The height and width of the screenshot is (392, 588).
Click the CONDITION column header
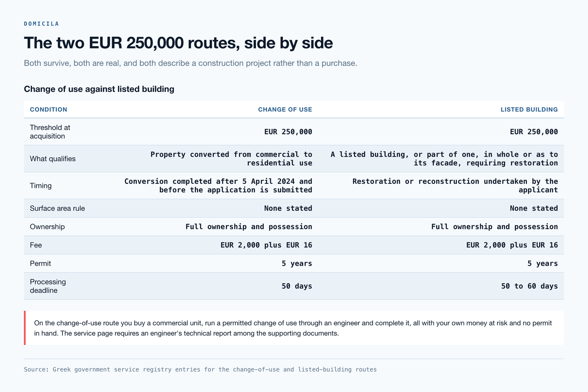point(48,109)
